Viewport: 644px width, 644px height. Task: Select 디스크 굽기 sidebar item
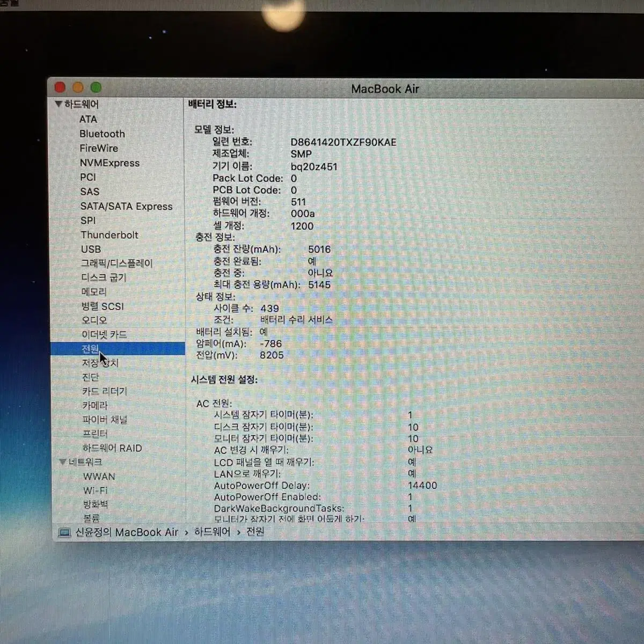point(104,277)
